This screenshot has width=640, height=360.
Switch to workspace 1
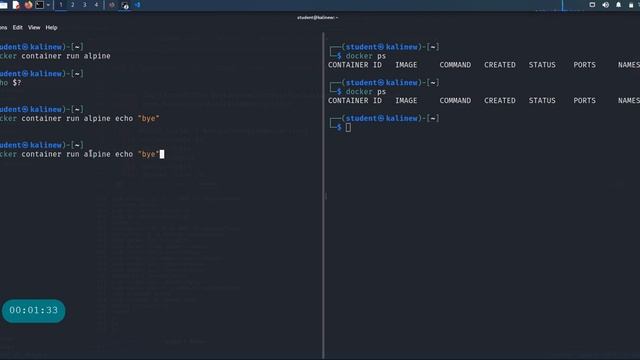[61, 5]
